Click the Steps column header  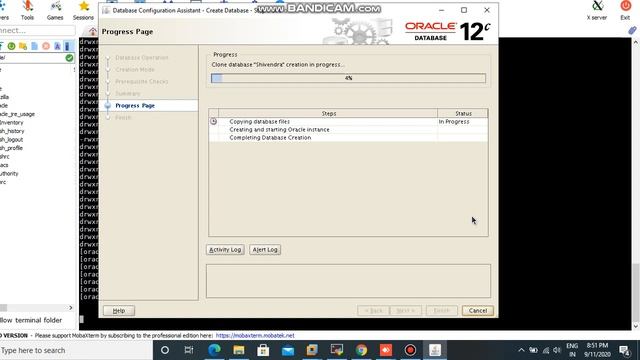(328, 113)
